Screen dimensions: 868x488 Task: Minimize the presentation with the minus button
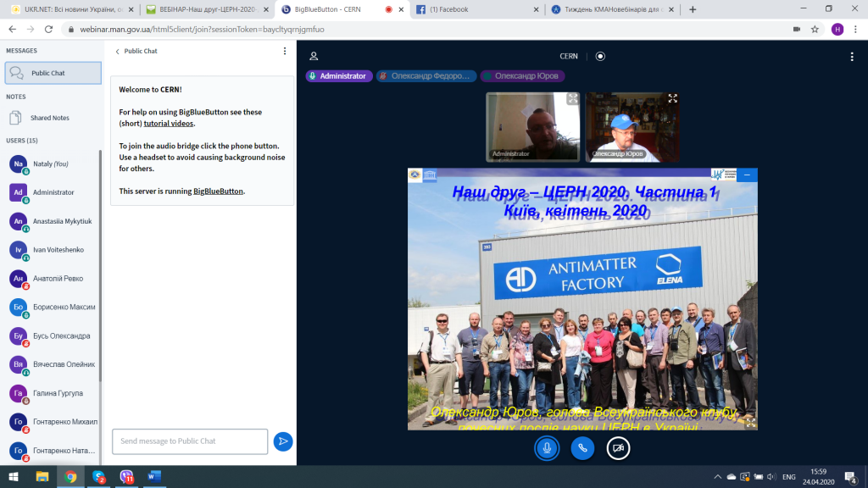pos(747,175)
